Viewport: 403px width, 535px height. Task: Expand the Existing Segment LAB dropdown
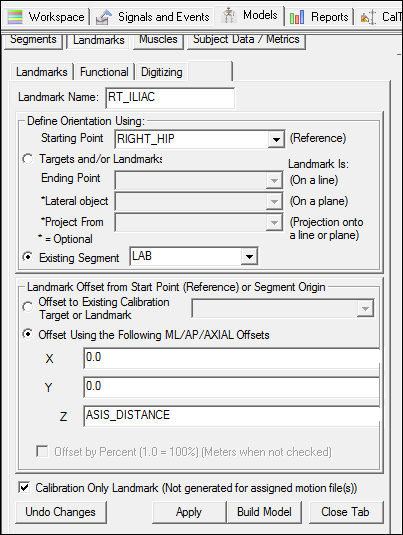(x=249, y=257)
